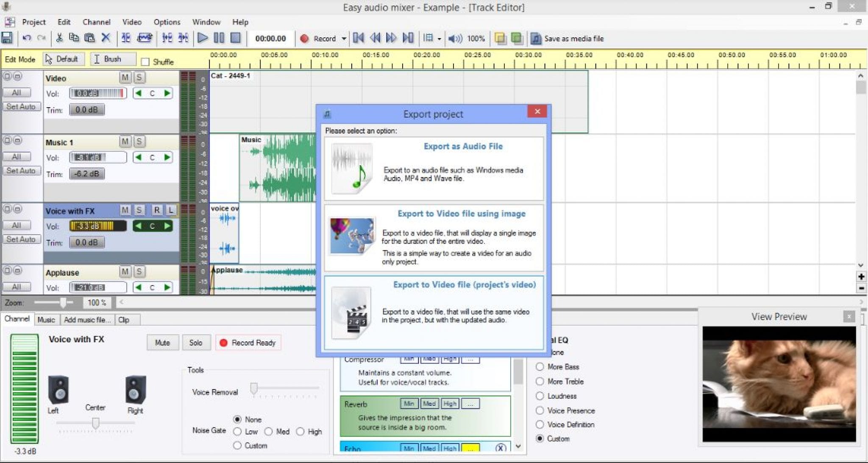Click Solo the Applause track with its S button
This screenshot has width=868, height=463.
pyautogui.click(x=139, y=272)
